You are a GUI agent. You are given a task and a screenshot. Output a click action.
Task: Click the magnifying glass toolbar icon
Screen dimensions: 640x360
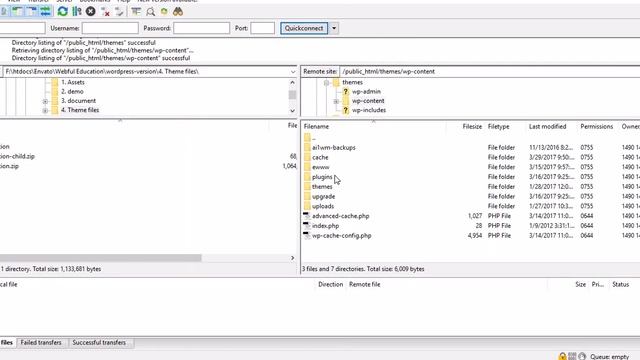click(x=150, y=11)
